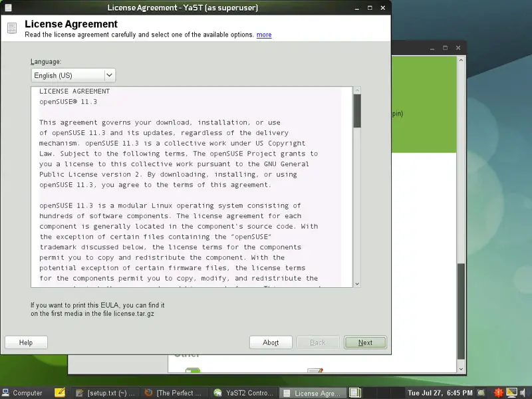Click the license text scroll up arrow
Image resolution: width=532 pixels, height=399 pixels.
coord(357,90)
